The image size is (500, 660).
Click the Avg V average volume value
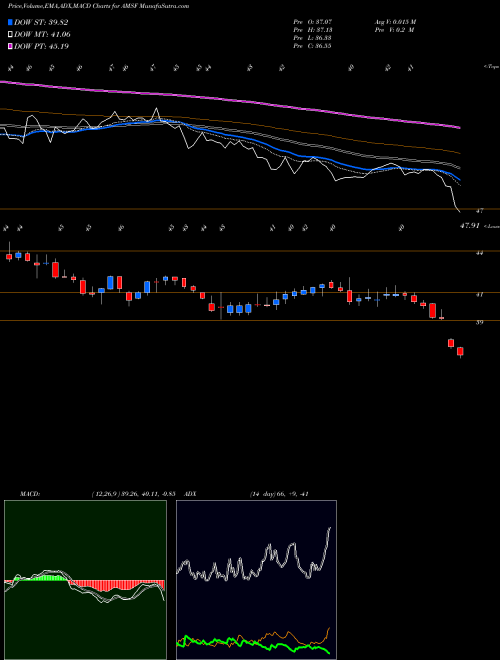click(395, 21)
